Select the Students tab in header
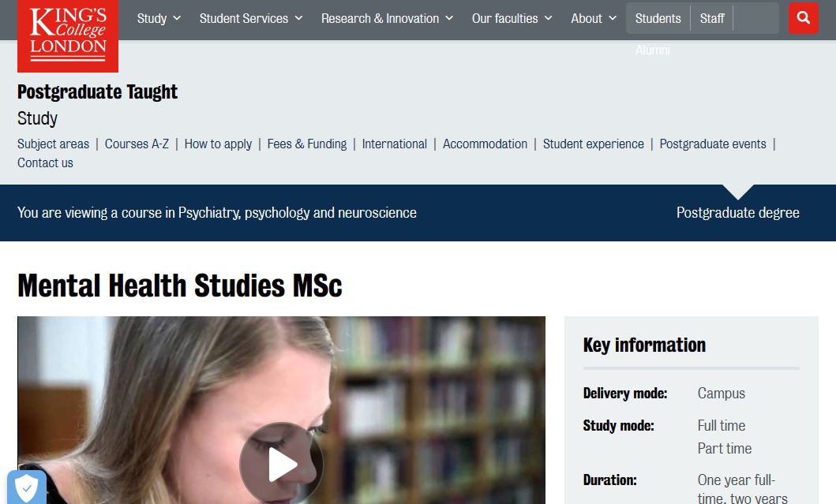 click(x=658, y=18)
